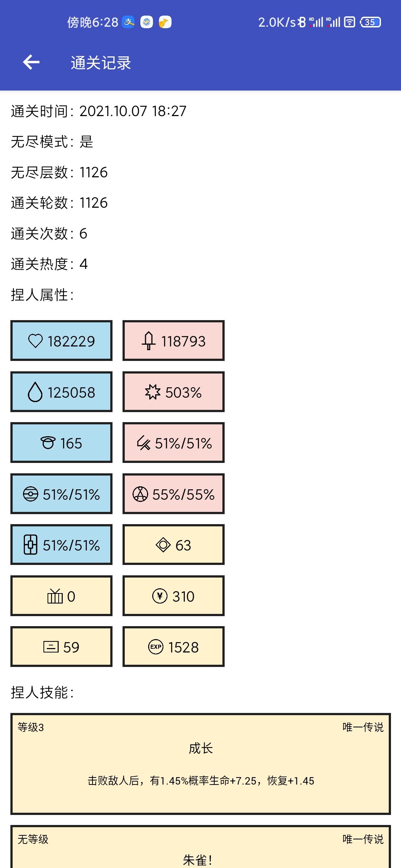Tap the yen coin stat 310
Image resolution: width=401 pixels, height=868 pixels.
coord(173,596)
